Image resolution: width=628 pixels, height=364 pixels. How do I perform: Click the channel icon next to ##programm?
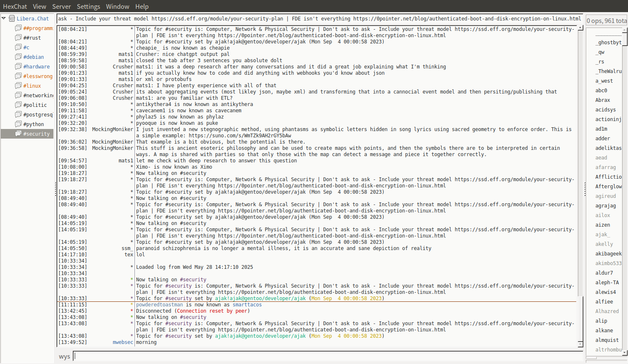18,28
